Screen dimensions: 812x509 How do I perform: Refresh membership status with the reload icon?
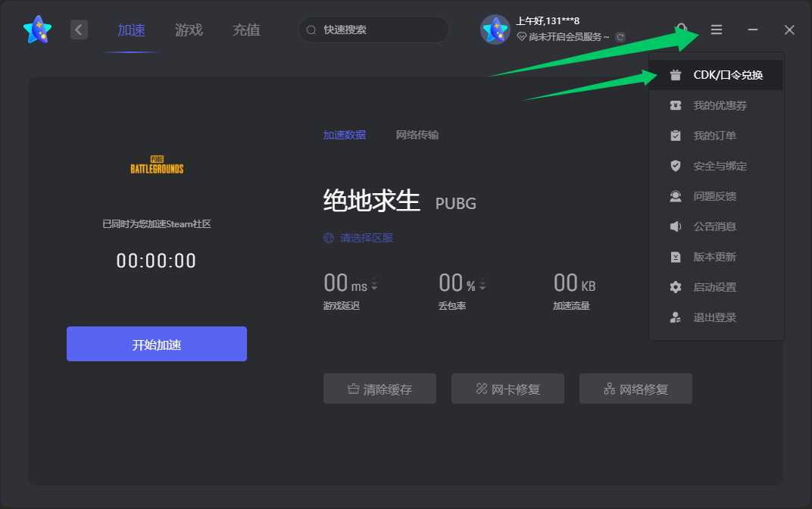620,37
